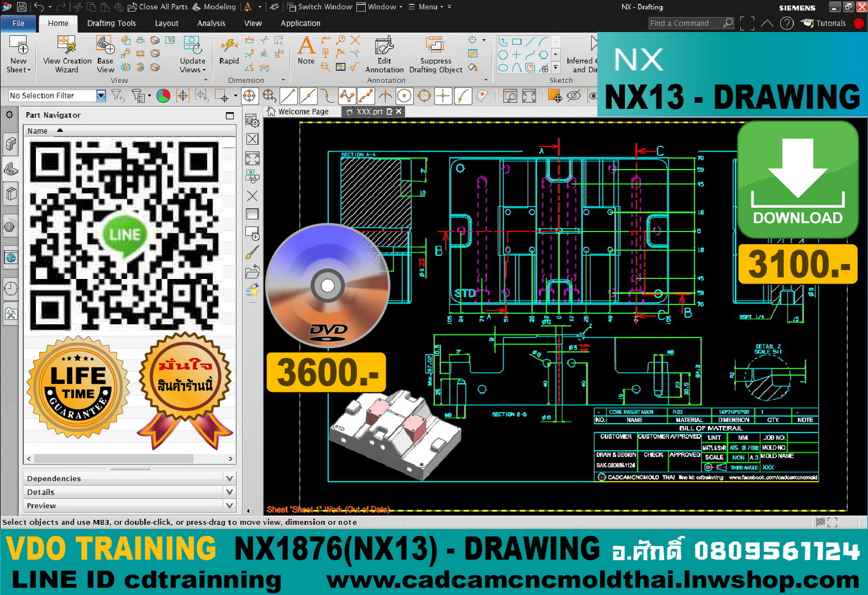This screenshot has width=868, height=595.
Task: Save the file with the floppy disk icon
Action: coord(21,7)
